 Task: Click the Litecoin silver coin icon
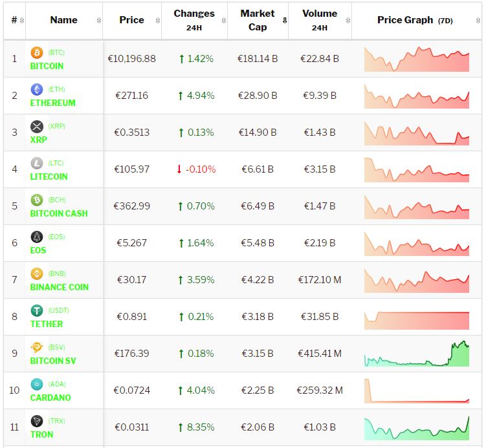click(x=37, y=164)
